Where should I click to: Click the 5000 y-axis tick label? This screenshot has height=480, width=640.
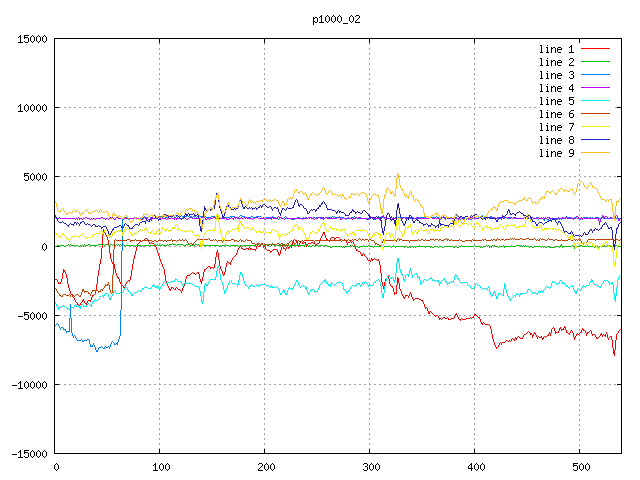click(34, 177)
